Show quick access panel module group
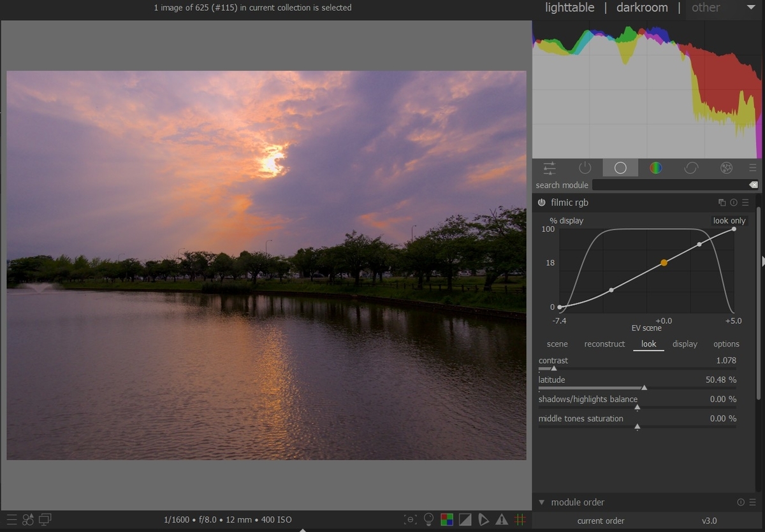Screen dimensions: 765x532 point(549,168)
